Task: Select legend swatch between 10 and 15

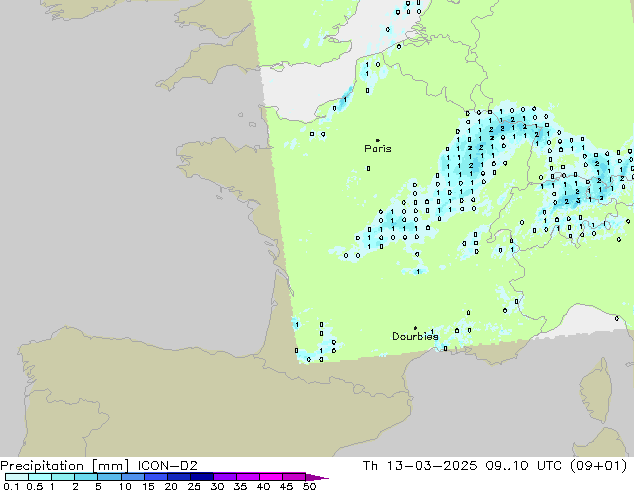Action: 132,477
